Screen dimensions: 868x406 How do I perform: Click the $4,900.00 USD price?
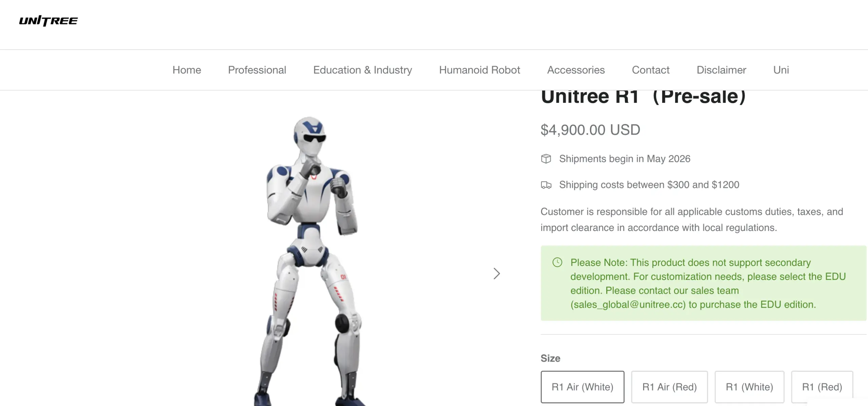coord(590,130)
